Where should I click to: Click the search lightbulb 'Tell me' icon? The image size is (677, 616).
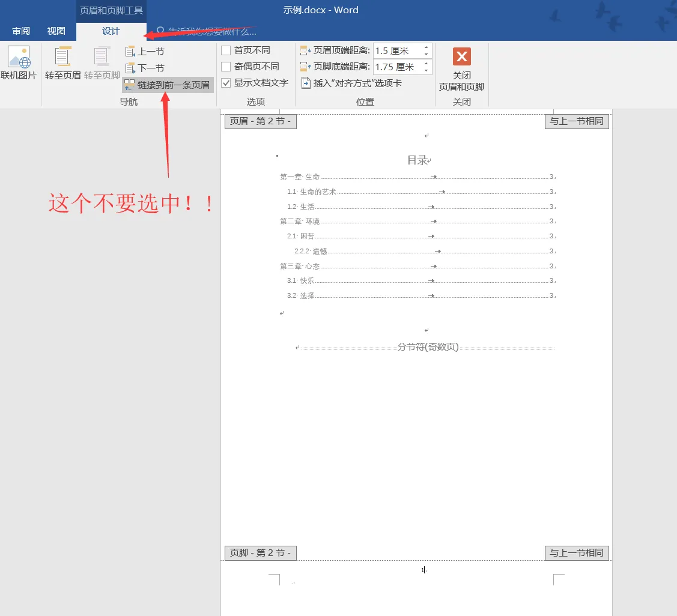[x=160, y=31]
